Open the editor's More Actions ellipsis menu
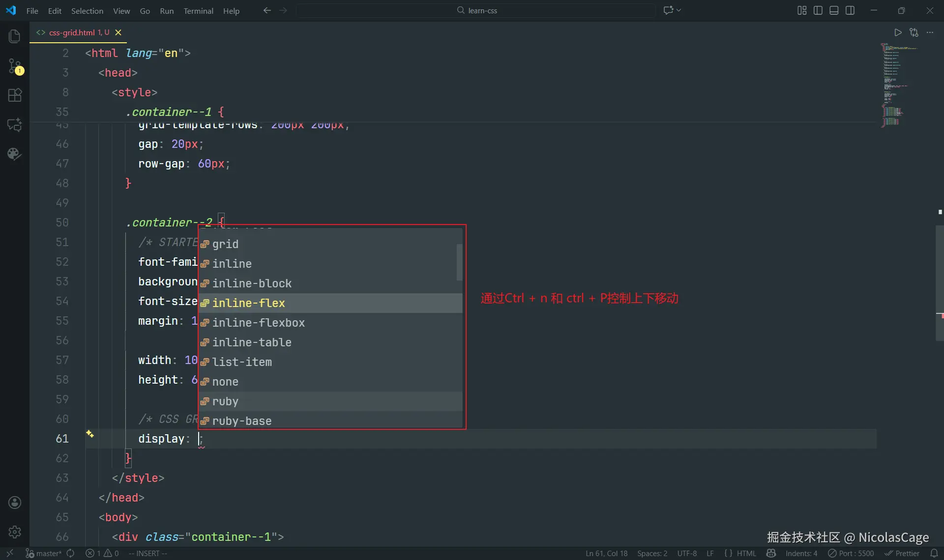Viewport: 944px width, 560px height. (x=930, y=32)
